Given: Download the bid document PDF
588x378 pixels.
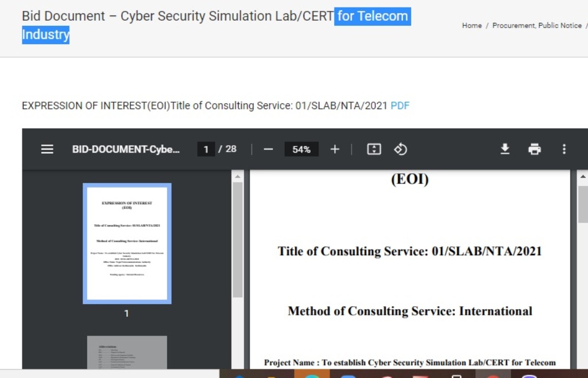Looking at the screenshot, I should [x=505, y=149].
